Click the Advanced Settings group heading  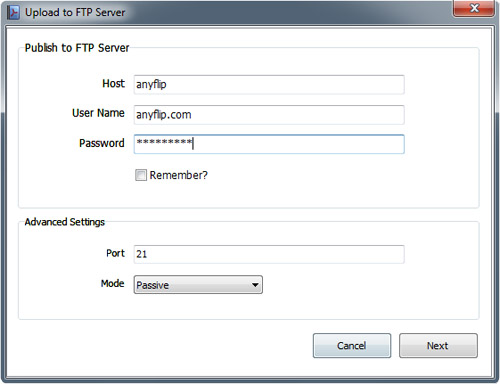click(65, 222)
